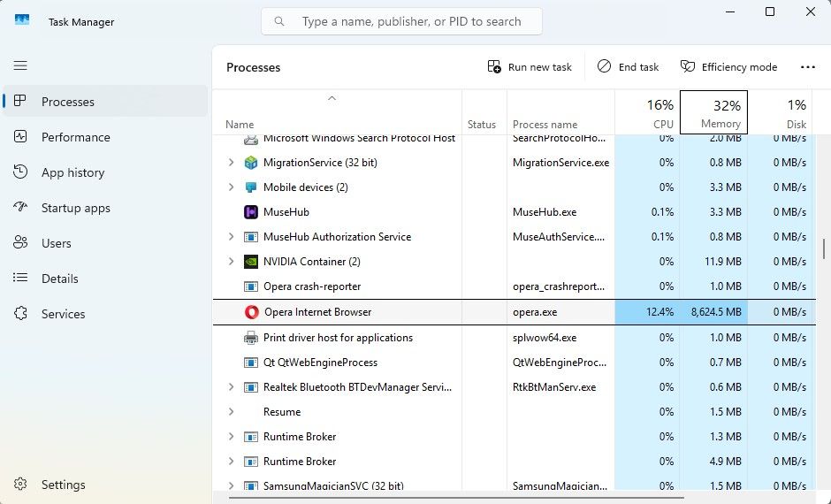Open the hamburger navigation menu
The image size is (831, 504).
click(20, 65)
